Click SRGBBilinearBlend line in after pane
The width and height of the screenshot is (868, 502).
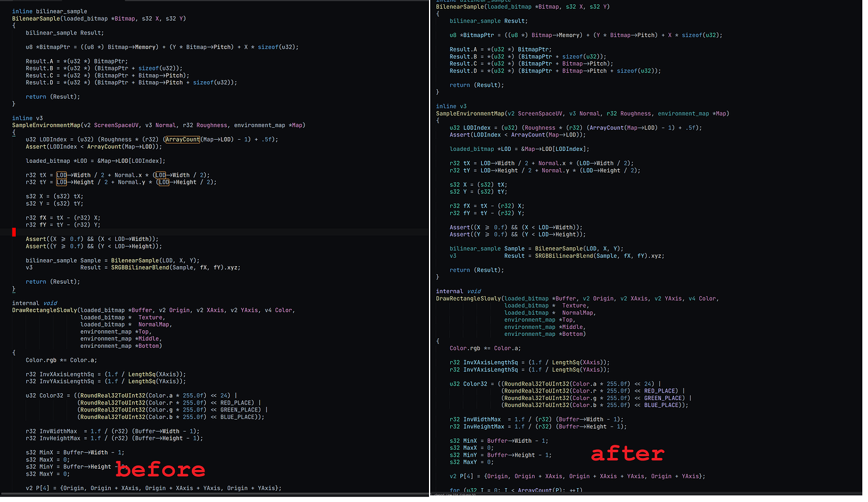pos(557,256)
